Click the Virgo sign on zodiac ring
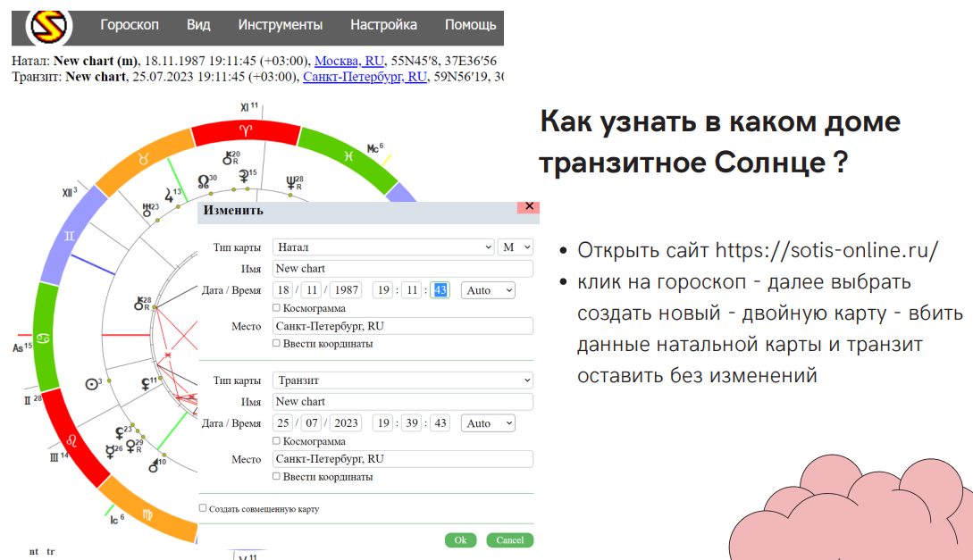This screenshot has height=560, width=973. [x=147, y=514]
